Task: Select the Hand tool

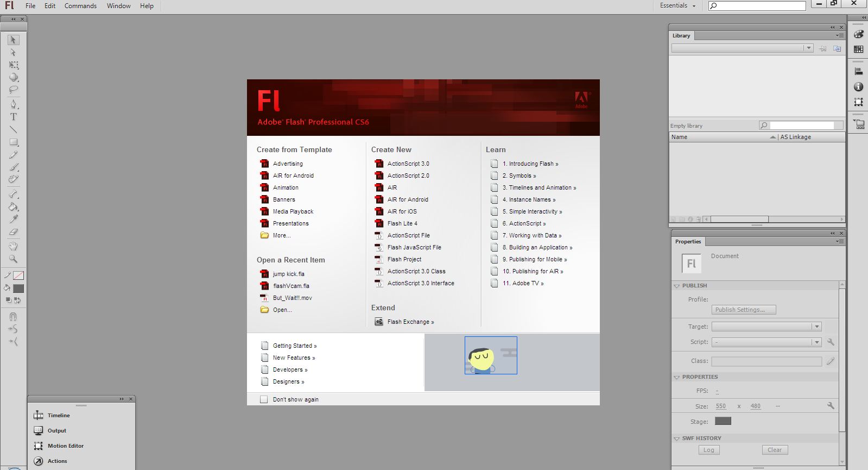Action: coord(14,246)
